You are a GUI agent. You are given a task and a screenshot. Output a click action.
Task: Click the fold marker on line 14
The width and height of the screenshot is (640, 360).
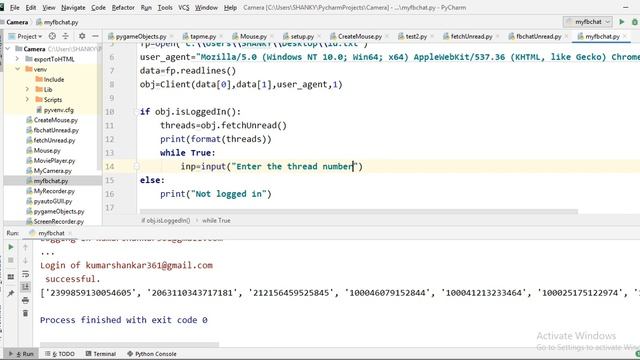coord(137,167)
